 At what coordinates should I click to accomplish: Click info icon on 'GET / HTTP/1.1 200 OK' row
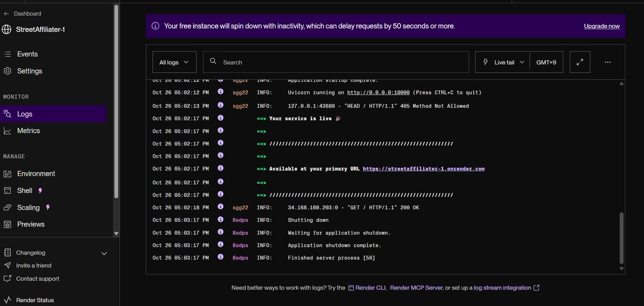[221, 207]
